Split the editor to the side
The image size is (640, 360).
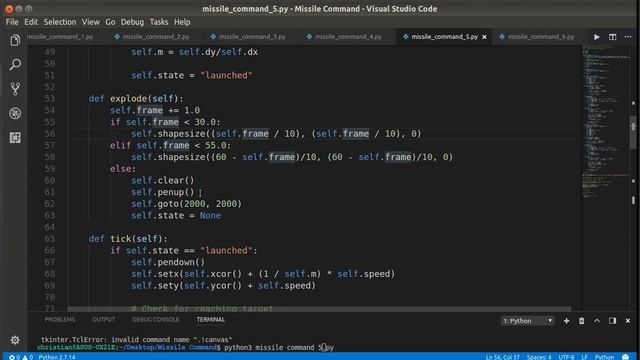click(x=612, y=37)
